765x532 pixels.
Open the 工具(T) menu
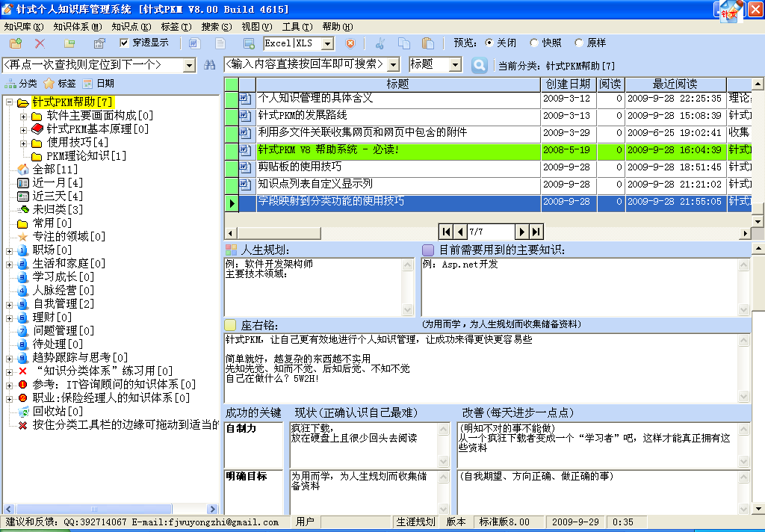tap(297, 26)
